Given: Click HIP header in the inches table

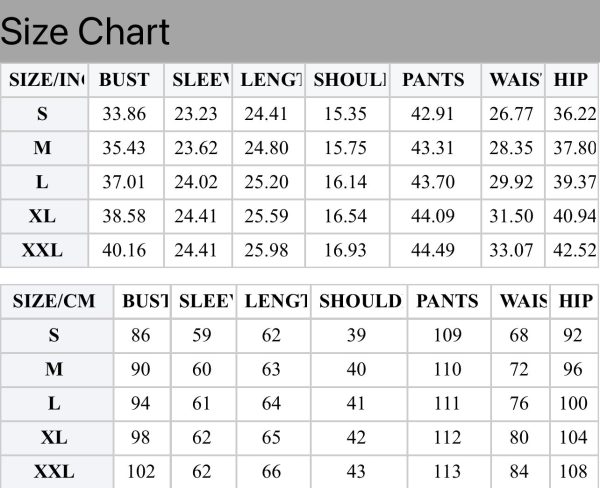Looking at the screenshot, I should [x=572, y=80].
